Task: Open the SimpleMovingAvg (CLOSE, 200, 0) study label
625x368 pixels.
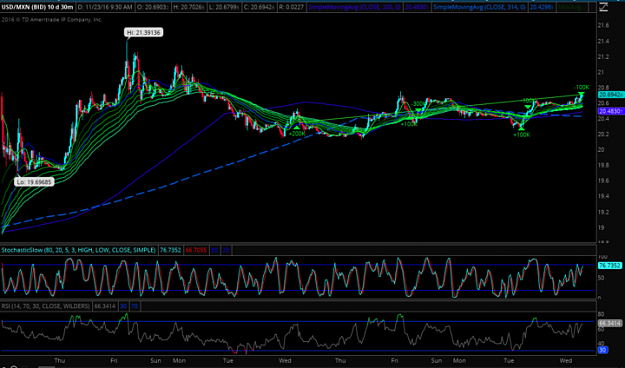Action: click(x=355, y=7)
